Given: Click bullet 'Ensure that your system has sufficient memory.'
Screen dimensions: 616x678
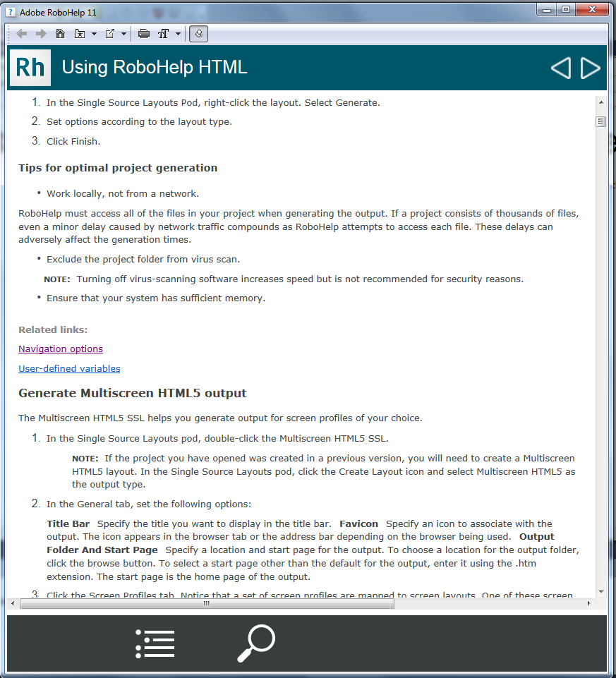Looking at the screenshot, I should click(x=156, y=298).
